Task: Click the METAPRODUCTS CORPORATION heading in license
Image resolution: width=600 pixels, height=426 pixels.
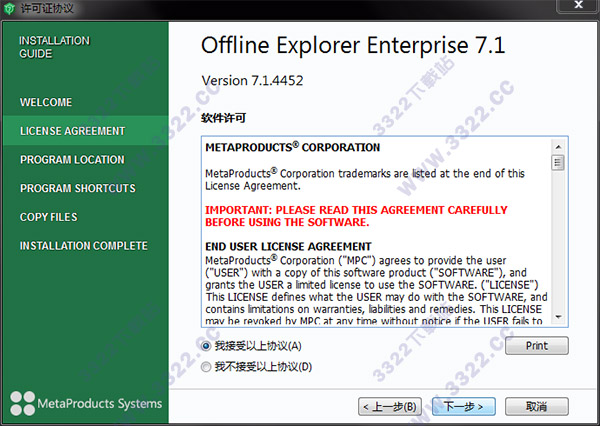Action: [293, 147]
